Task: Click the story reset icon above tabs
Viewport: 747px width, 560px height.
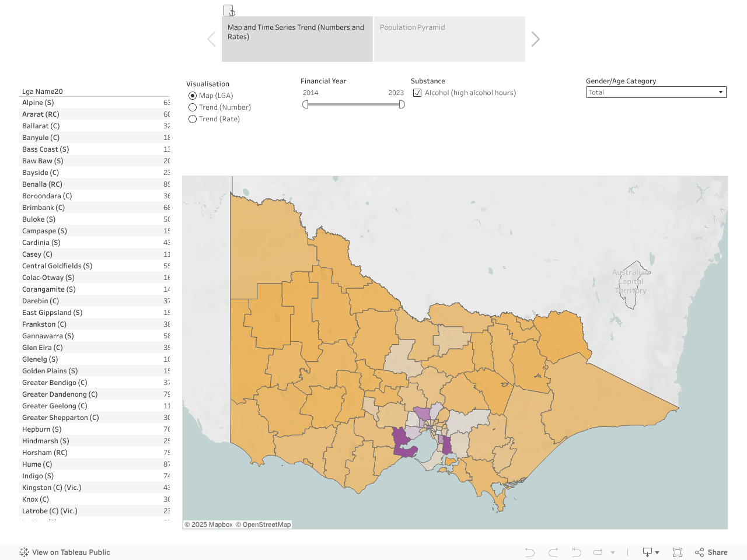Action: click(229, 10)
